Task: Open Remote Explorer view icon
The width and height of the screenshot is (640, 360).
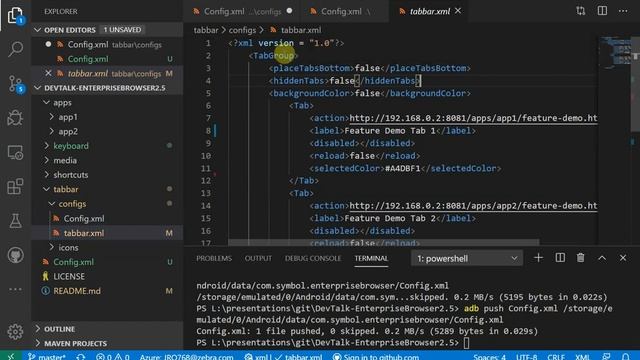Action: [15, 153]
